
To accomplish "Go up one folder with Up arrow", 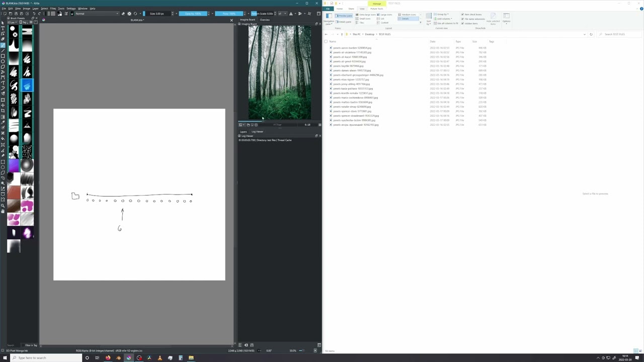I will (342, 34).
